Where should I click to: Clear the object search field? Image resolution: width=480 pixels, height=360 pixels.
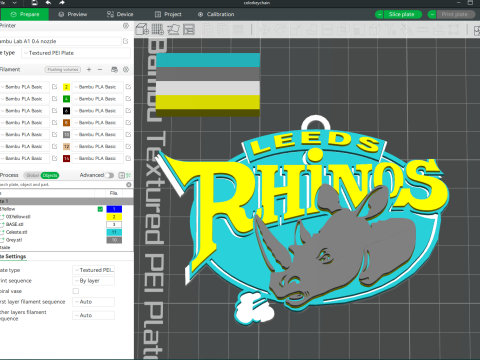(x=129, y=185)
